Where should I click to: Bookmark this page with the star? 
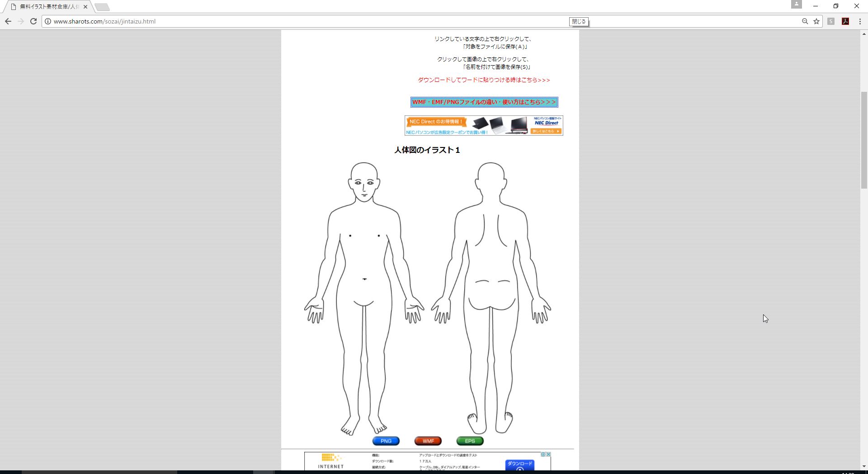click(816, 21)
